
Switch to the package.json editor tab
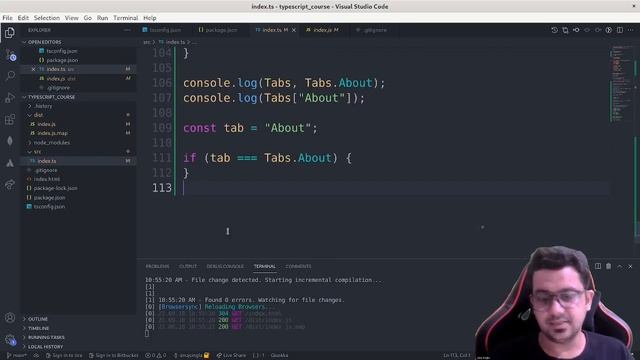coord(220,30)
